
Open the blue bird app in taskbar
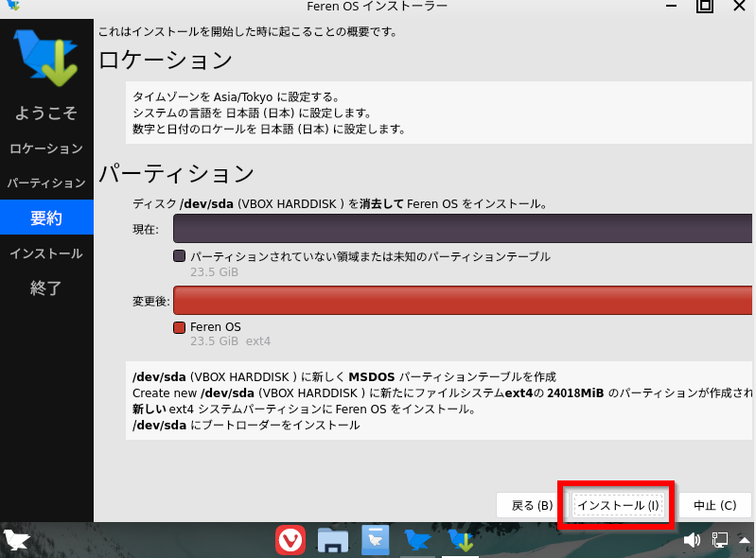[417, 540]
